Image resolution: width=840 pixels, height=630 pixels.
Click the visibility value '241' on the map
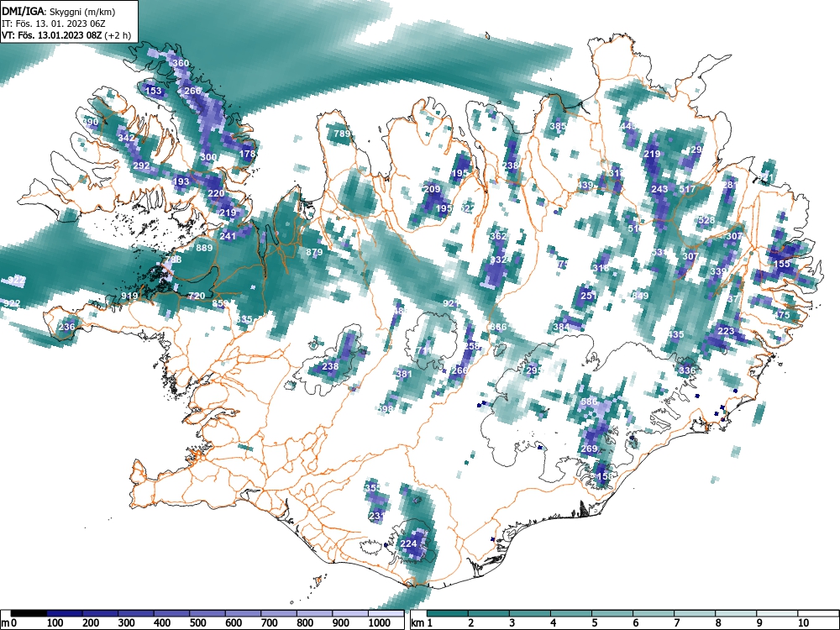point(228,236)
